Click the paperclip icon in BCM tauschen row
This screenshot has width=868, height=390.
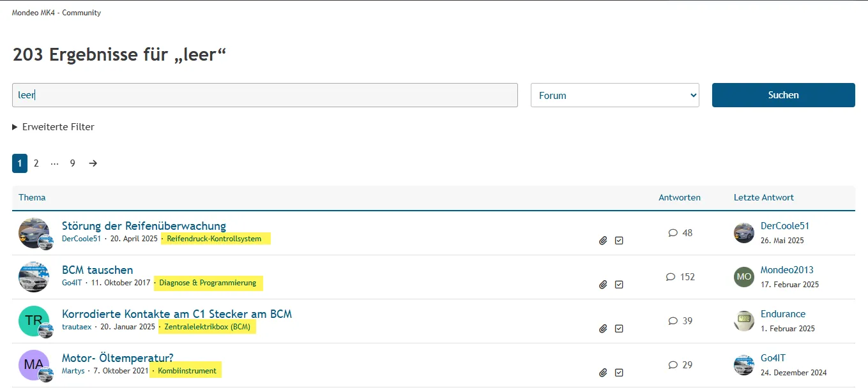603,285
